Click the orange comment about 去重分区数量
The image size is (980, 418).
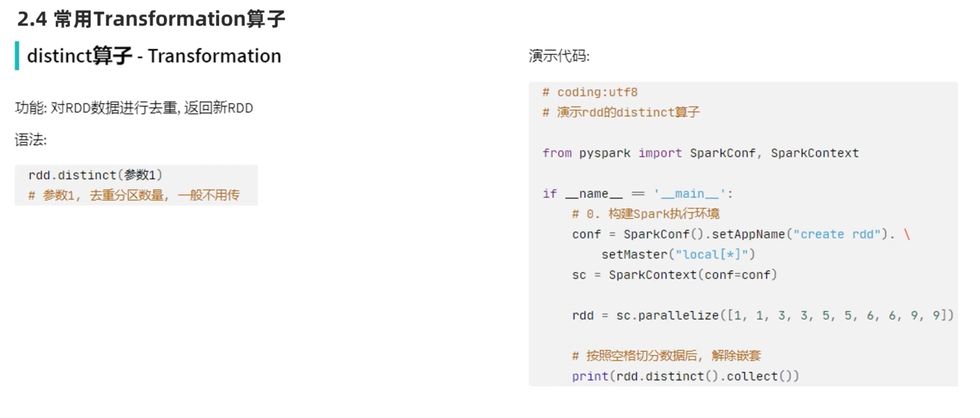(134, 195)
